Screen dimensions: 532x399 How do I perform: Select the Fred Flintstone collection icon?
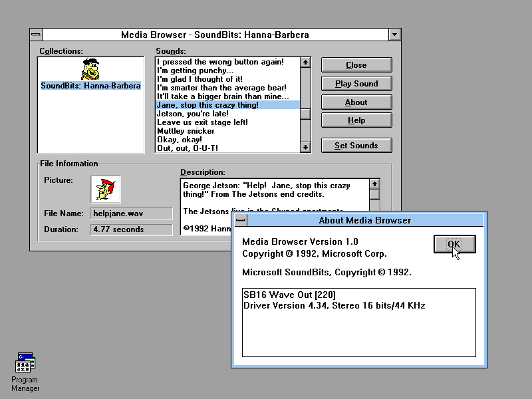[90, 69]
